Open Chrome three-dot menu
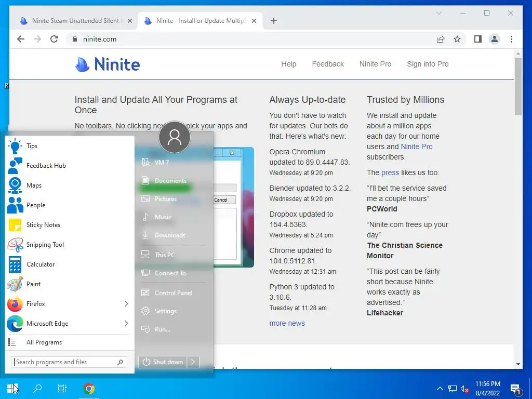 [x=511, y=39]
